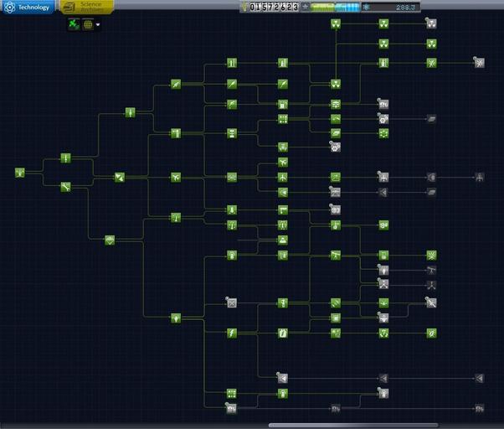Select the gray gear node with dim successor
The width and height of the screenshot is (504, 429).
tap(383, 119)
